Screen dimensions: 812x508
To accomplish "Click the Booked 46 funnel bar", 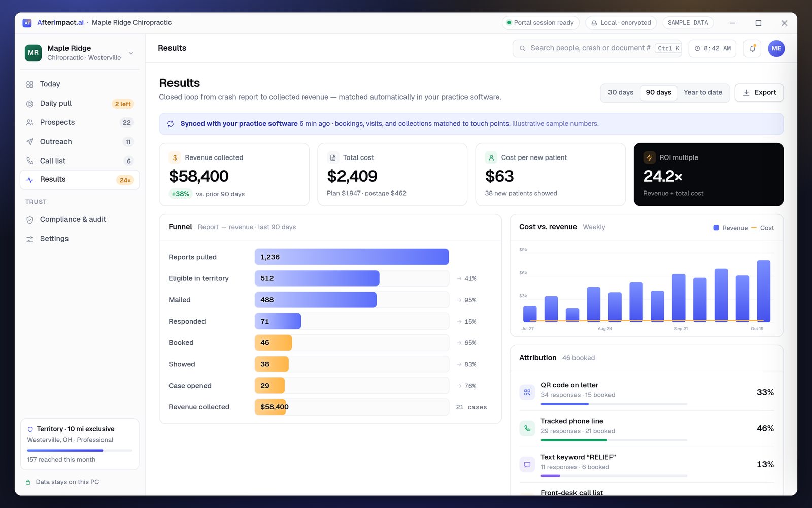I will [273, 343].
